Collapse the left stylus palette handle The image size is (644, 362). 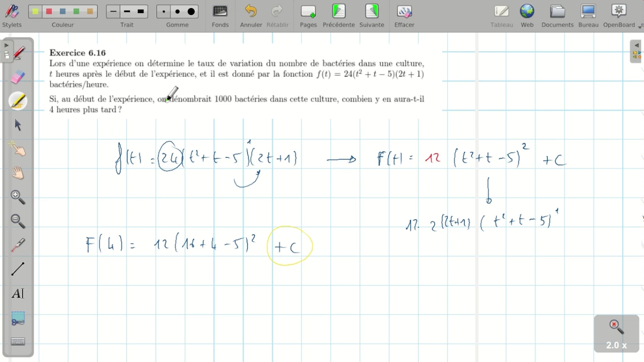pyautogui.click(x=6, y=50)
